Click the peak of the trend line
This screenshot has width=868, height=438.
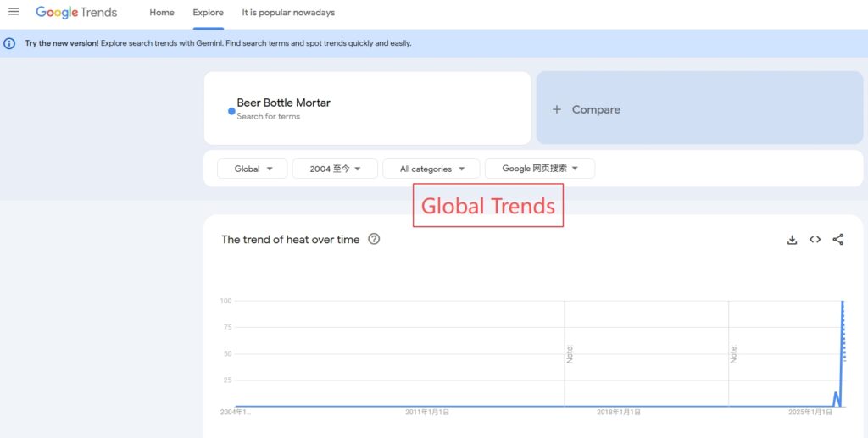(x=843, y=302)
